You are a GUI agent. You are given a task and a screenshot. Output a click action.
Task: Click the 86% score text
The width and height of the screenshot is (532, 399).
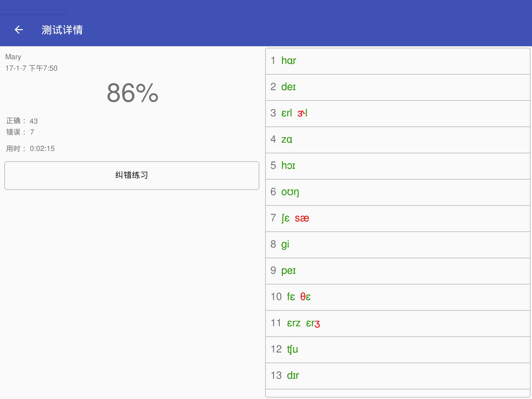point(132,93)
